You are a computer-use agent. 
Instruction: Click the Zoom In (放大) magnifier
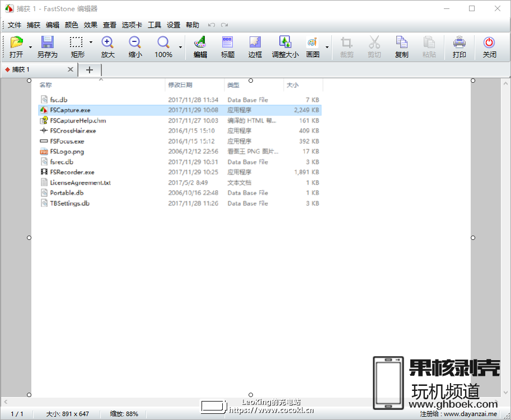(x=107, y=43)
